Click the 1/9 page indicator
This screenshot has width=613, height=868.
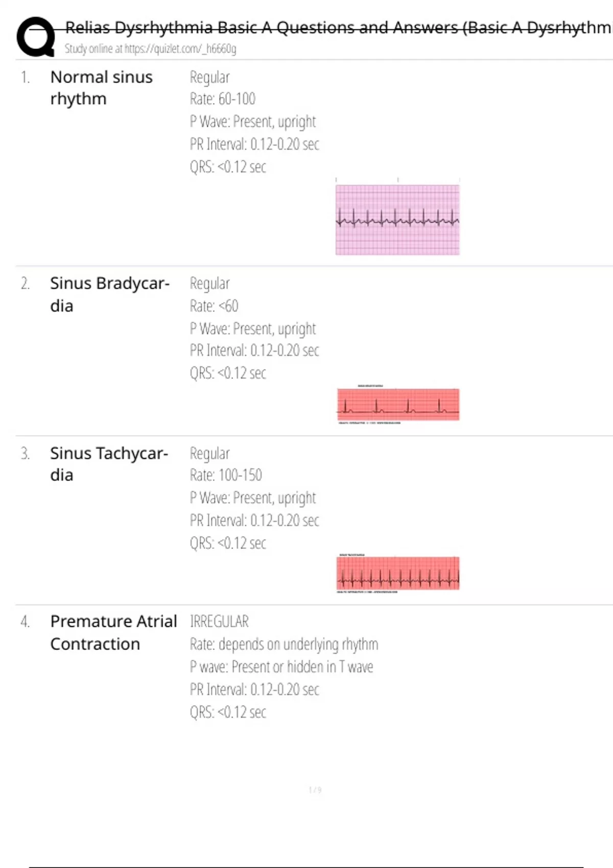click(x=315, y=790)
